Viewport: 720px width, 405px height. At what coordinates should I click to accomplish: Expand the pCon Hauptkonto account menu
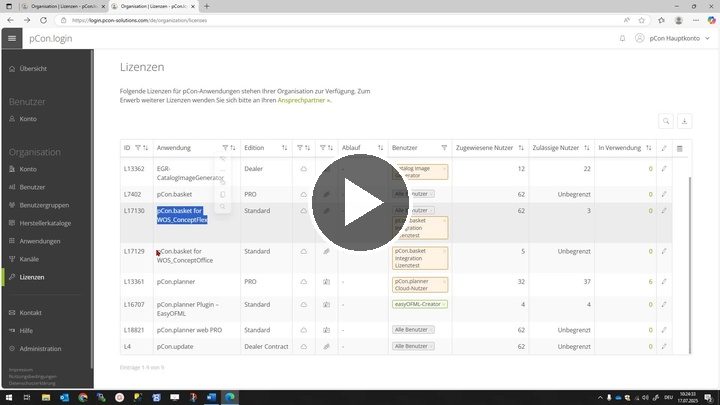click(673, 39)
